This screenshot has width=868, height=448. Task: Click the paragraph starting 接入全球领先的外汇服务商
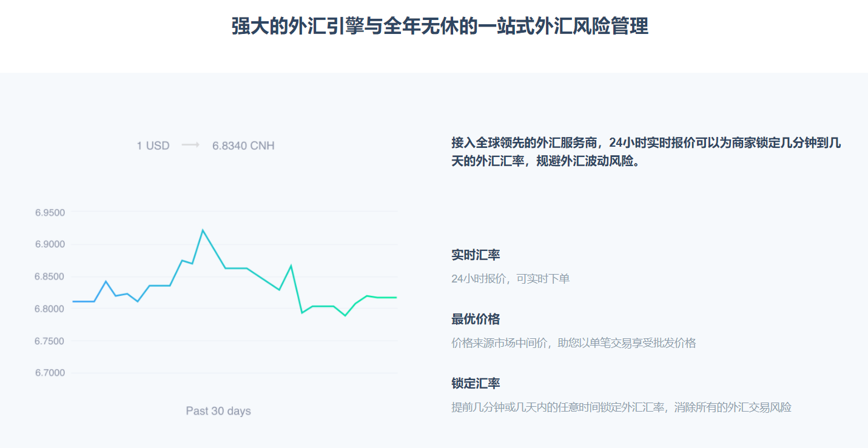(x=646, y=152)
